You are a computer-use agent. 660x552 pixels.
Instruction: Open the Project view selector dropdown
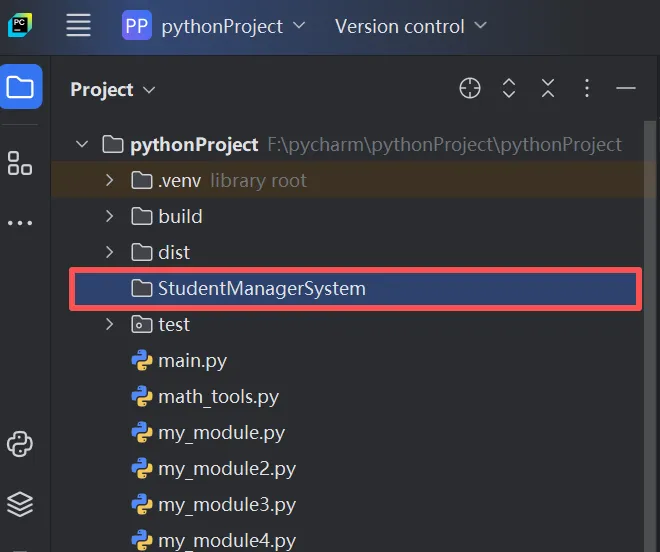113,90
